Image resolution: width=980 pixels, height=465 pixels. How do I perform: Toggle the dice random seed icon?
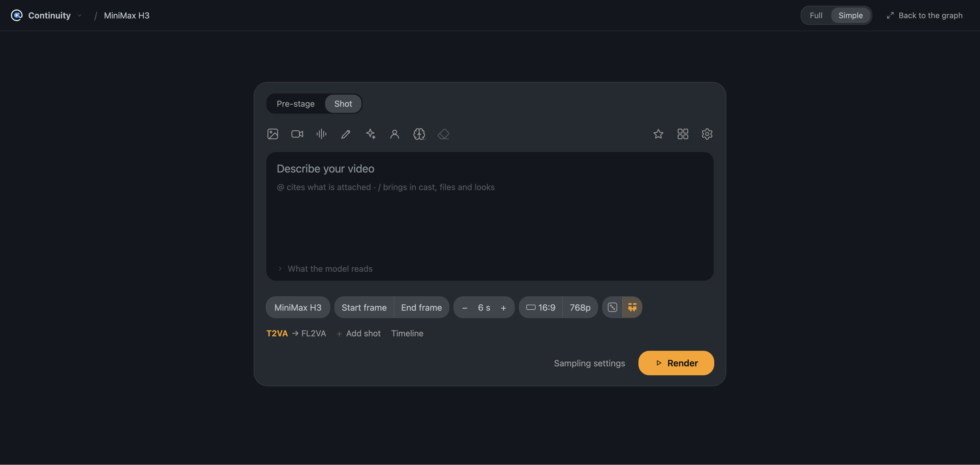click(612, 307)
